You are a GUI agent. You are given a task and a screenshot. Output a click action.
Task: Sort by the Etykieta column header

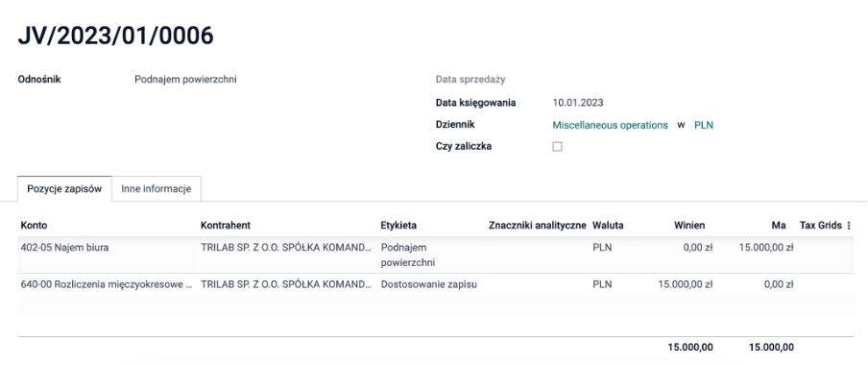(x=398, y=226)
